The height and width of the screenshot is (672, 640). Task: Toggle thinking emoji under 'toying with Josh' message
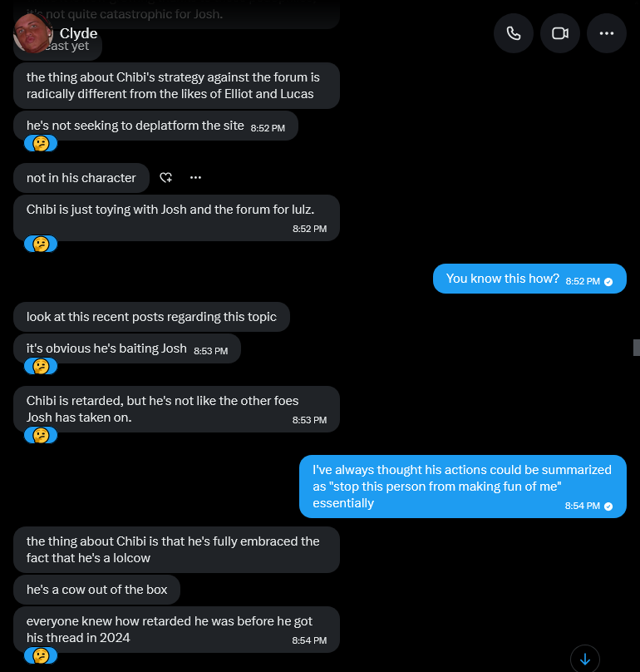tap(41, 244)
